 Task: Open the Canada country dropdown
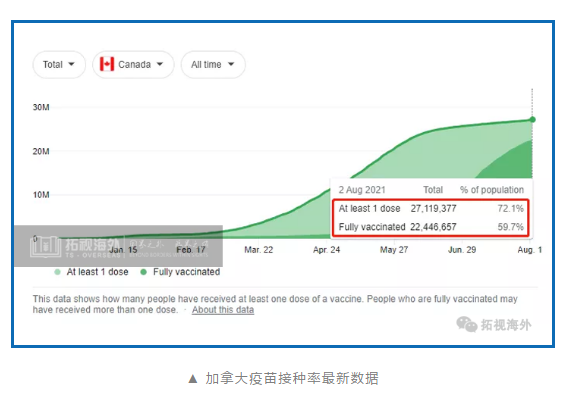tap(133, 65)
